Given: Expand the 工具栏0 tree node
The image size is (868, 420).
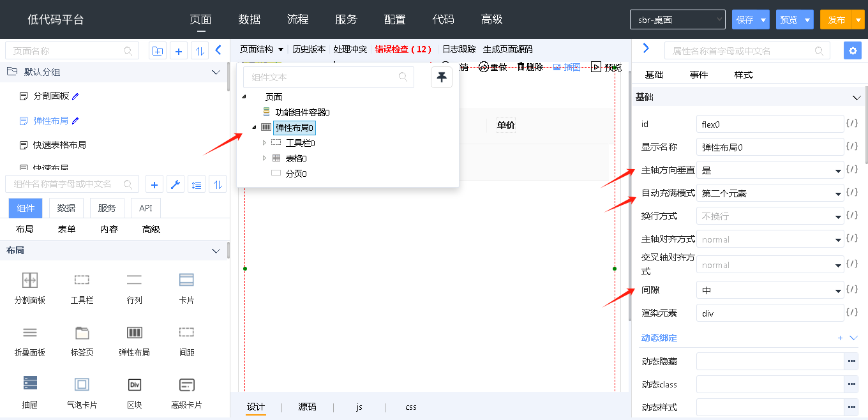Looking at the screenshot, I should pyautogui.click(x=265, y=143).
